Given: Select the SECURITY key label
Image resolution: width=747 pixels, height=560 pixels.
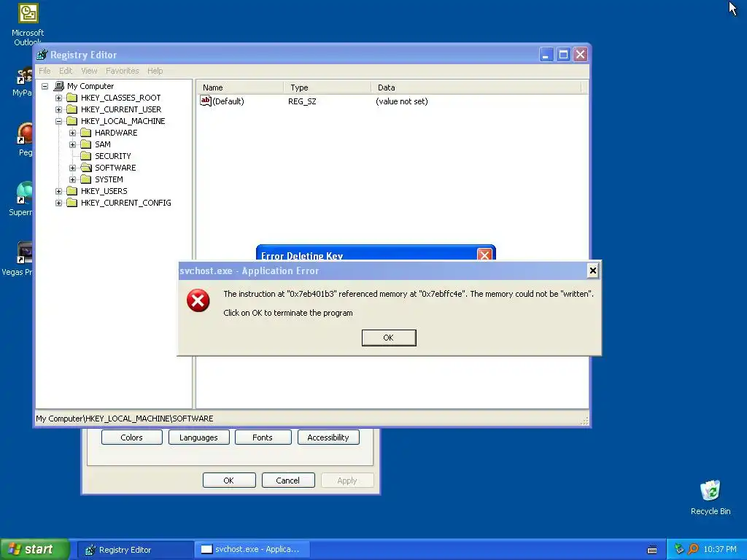Looking at the screenshot, I should [113, 156].
